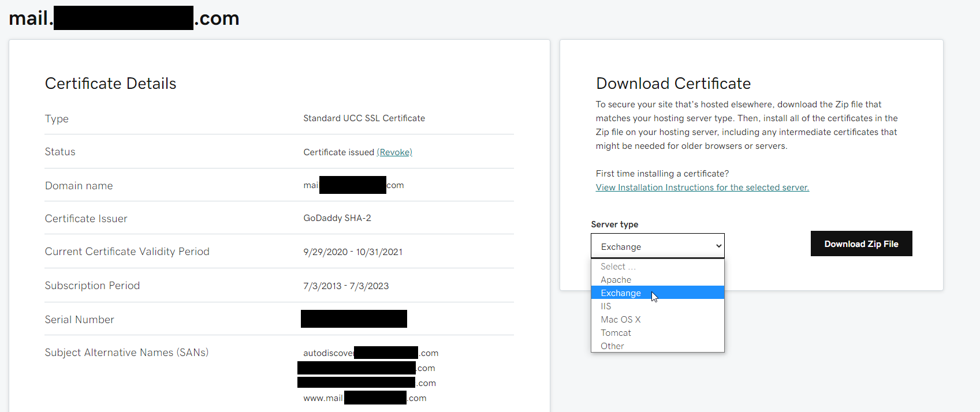Select Exchange in the dropdown list
Screen dimensions: 980x412
(x=657, y=293)
